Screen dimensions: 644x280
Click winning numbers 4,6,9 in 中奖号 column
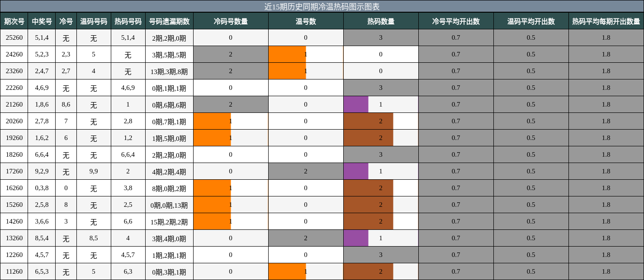point(42,88)
